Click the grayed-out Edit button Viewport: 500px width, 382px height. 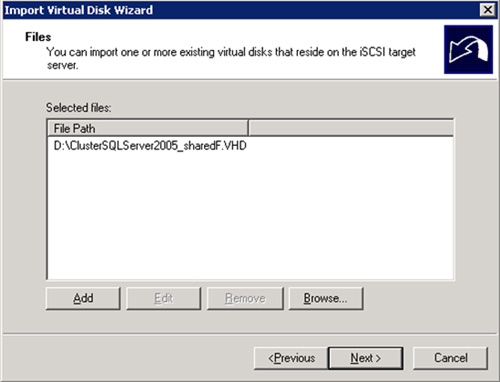(164, 298)
